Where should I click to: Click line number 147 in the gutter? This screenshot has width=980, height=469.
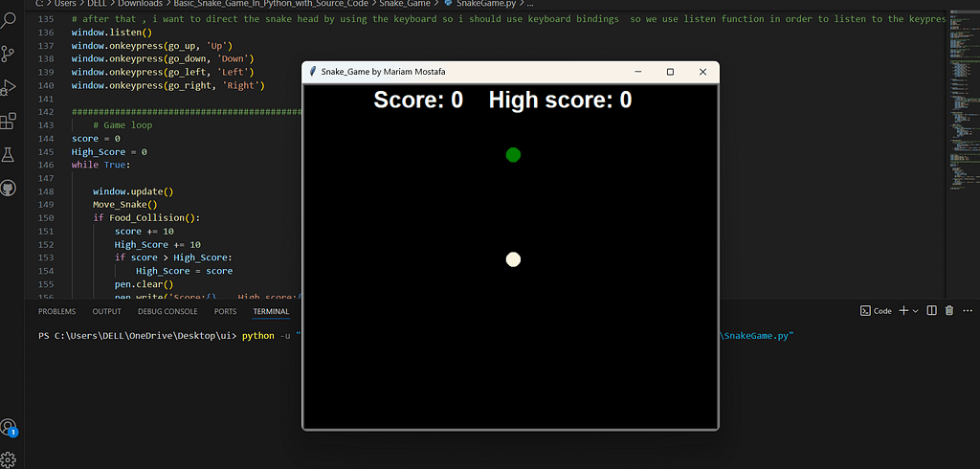(x=46, y=178)
